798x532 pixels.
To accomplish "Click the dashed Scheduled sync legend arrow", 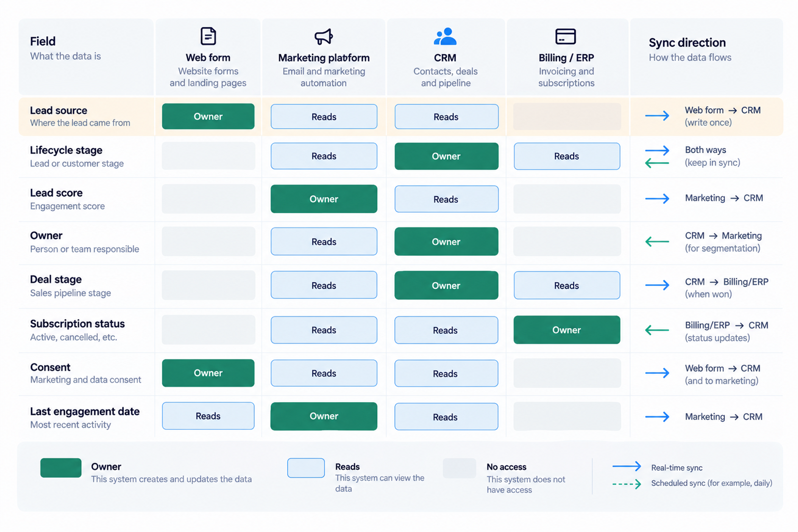I will click(627, 484).
